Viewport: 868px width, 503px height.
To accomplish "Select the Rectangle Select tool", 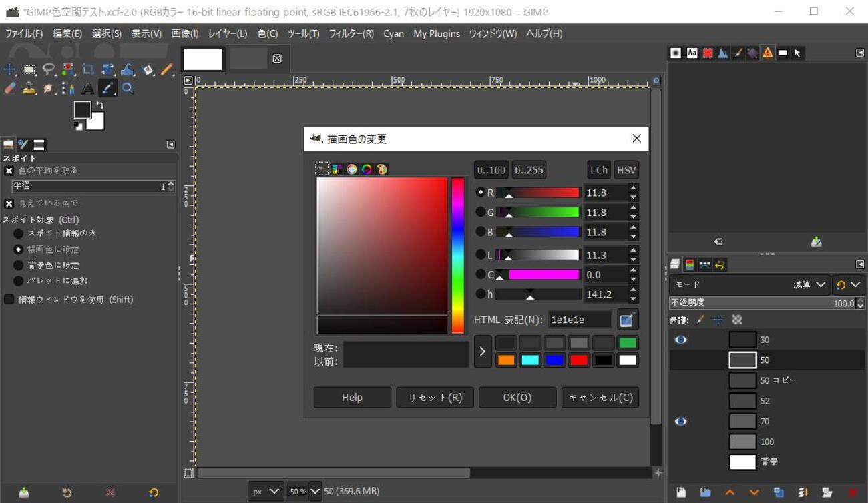I will (x=29, y=69).
